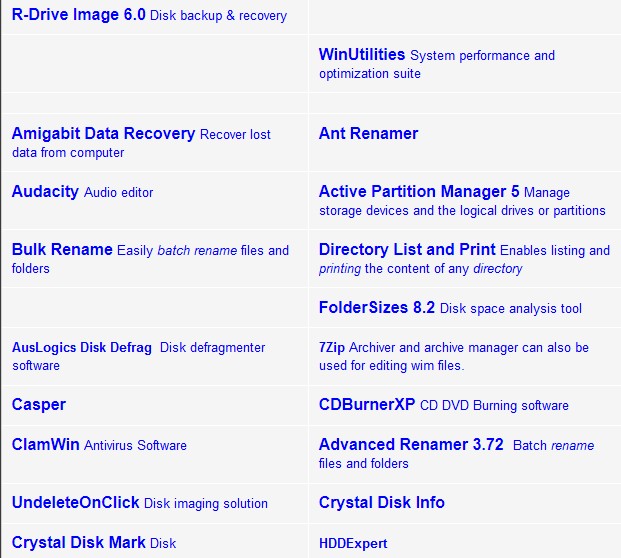Image resolution: width=621 pixels, height=558 pixels.
Task: Click 'CD DVD Burning software' text
Action: coord(494,406)
